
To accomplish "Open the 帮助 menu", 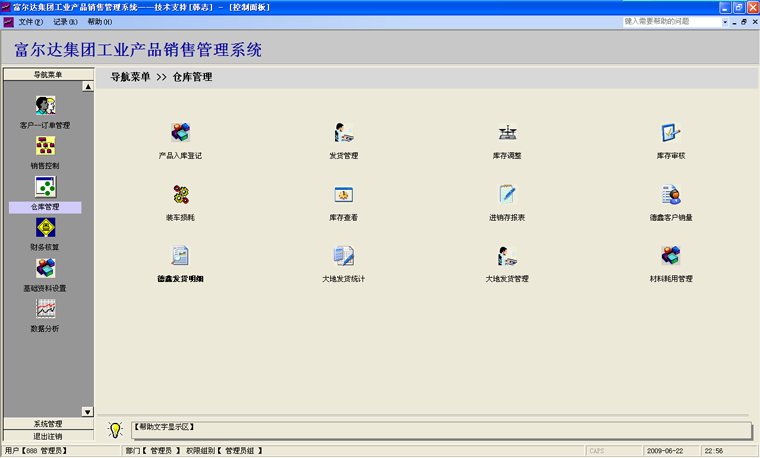I will [x=99, y=22].
